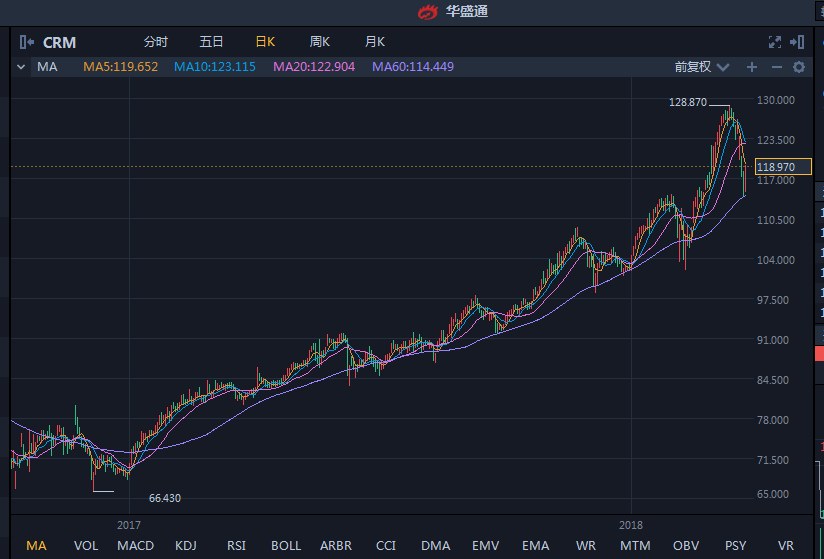Click the 118.970 current price label

point(776,167)
